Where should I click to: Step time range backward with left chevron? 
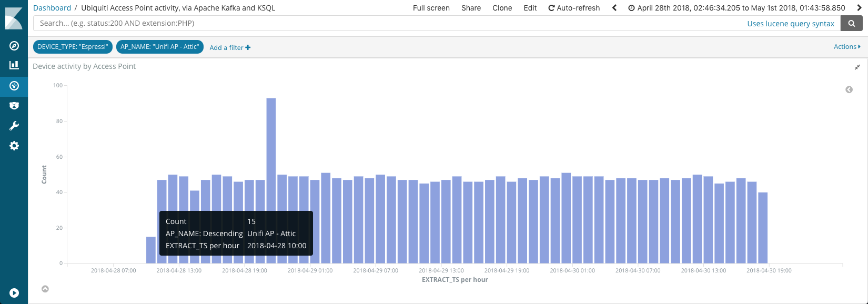coord(614,8)
